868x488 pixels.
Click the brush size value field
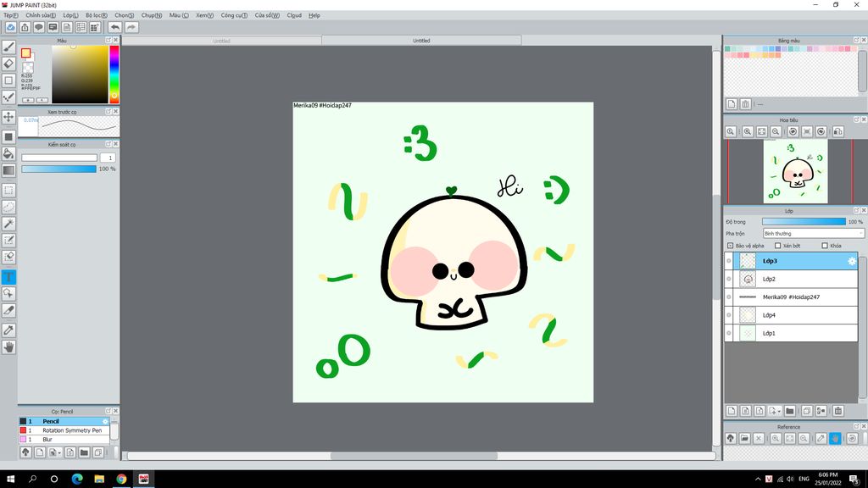[108, 158]
